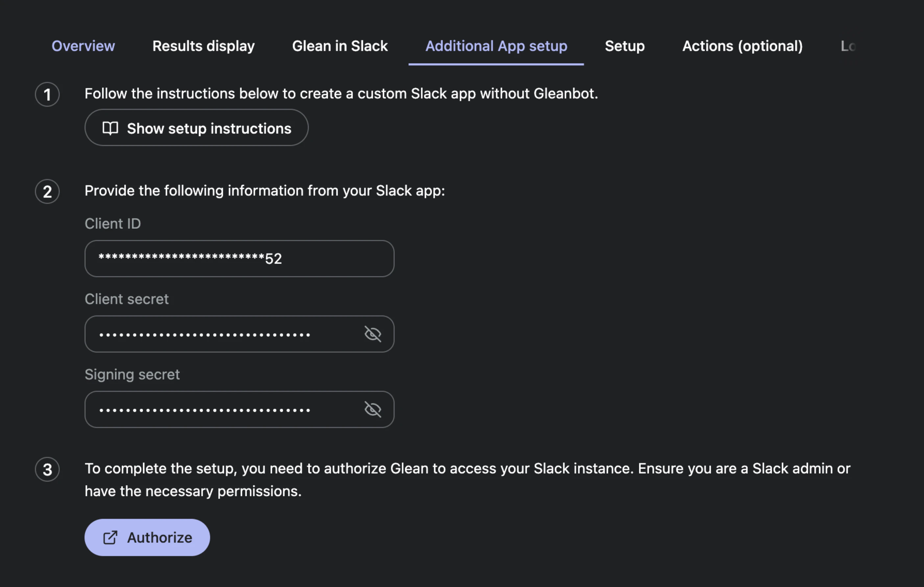View the Actions (optional) tab
The image size is (924, 587).
click(x=742, y=46)
